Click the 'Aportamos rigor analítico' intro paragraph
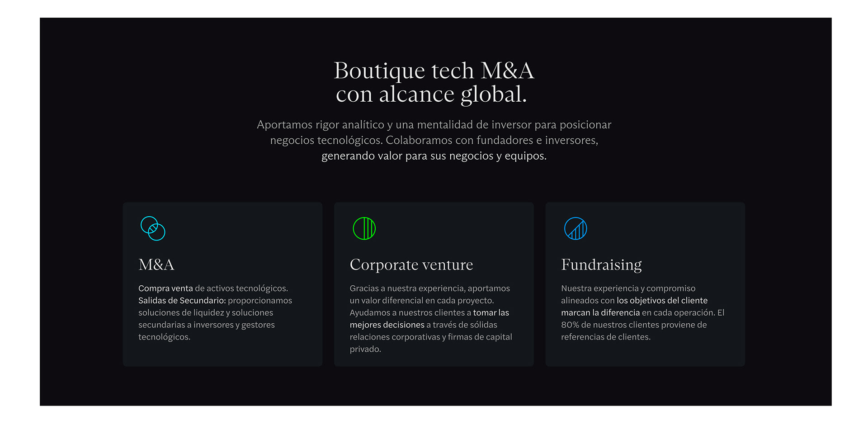 coord(434,125)
